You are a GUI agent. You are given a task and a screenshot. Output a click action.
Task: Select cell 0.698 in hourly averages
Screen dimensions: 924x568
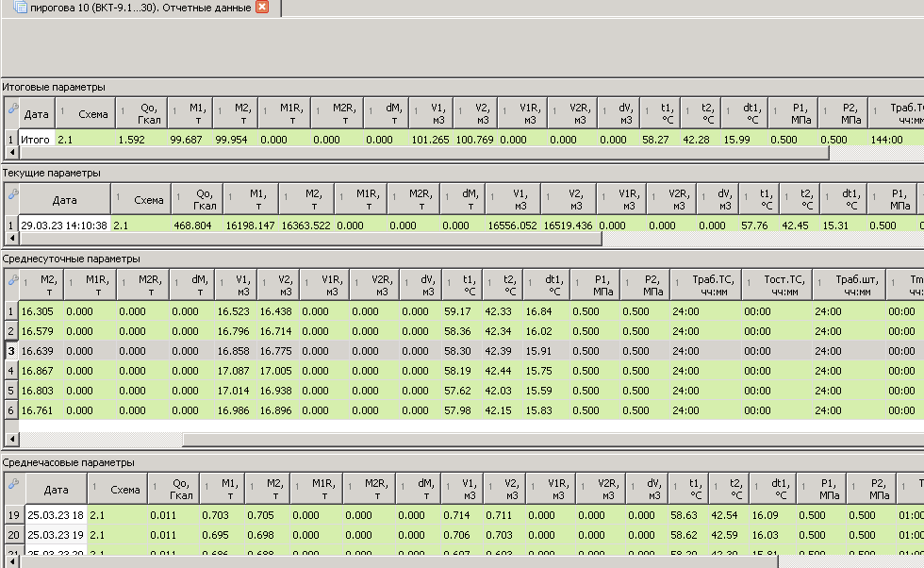[x=267, y=535]
